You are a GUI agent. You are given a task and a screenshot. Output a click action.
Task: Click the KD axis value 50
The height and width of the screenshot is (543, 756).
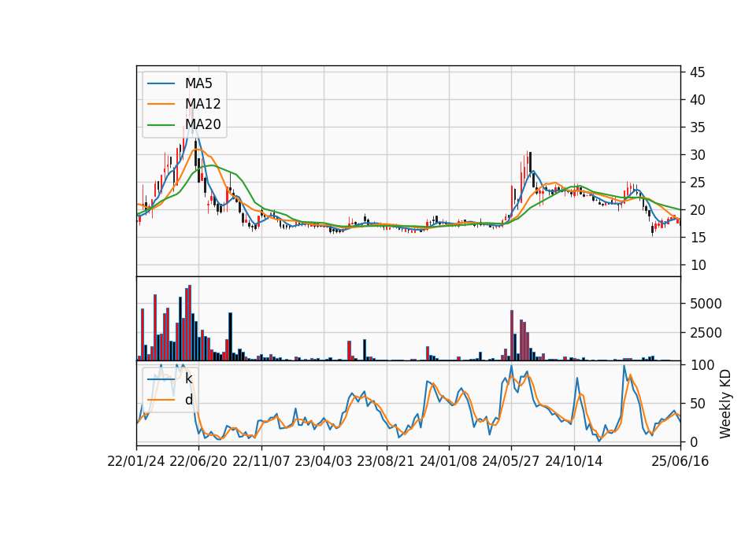pos(697,404)
